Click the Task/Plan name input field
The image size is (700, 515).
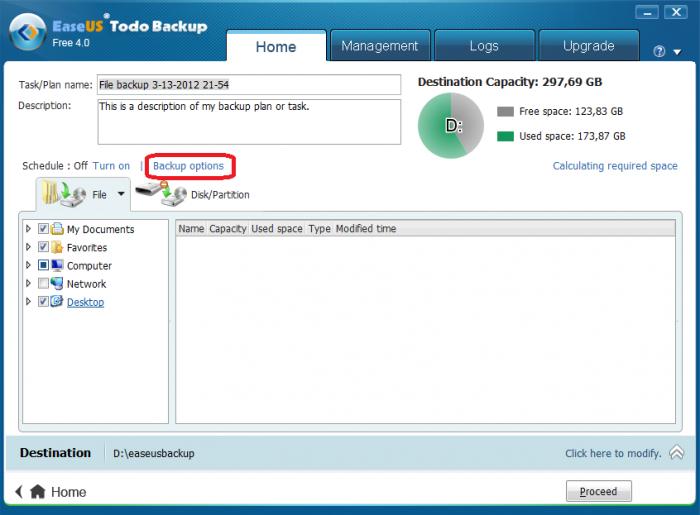[x=249, y=84]
